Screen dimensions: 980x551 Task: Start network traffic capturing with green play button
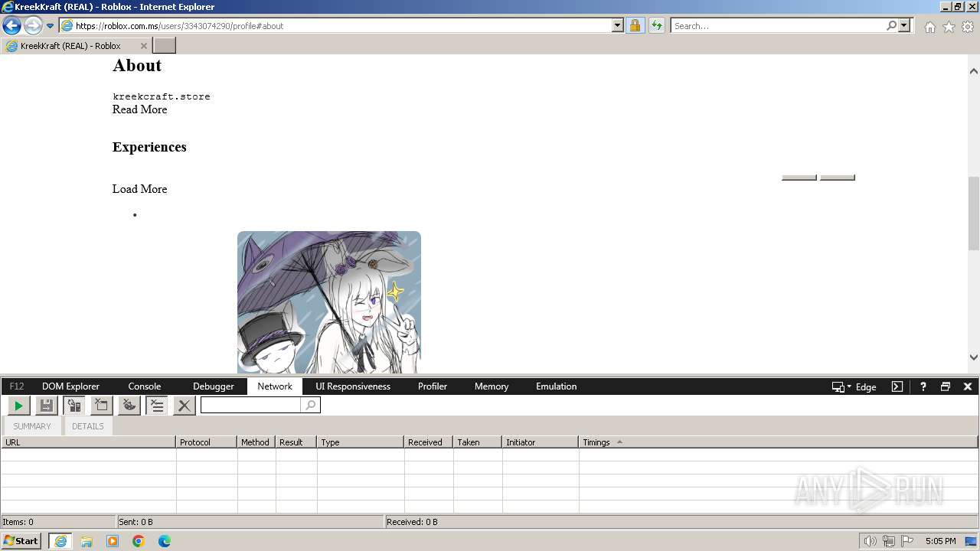[x=19, y=406]
